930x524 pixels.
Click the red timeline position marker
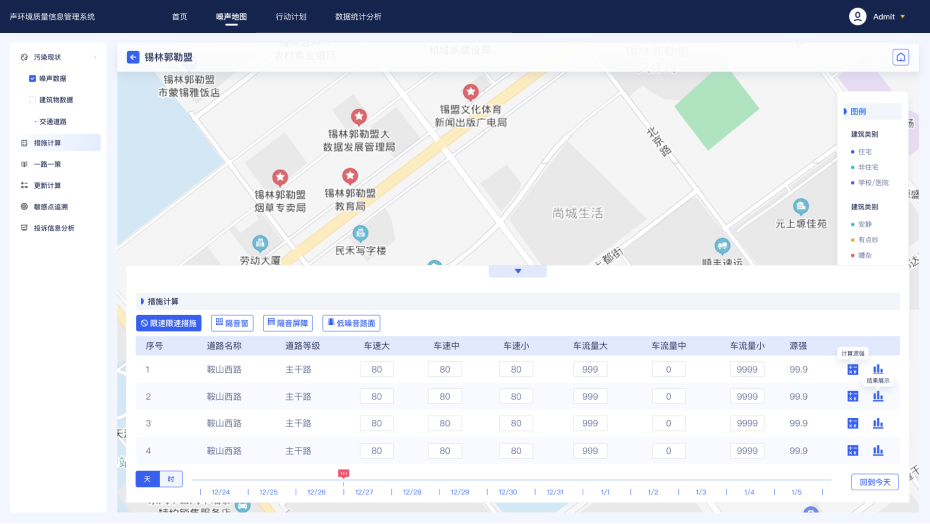(343, 473)
